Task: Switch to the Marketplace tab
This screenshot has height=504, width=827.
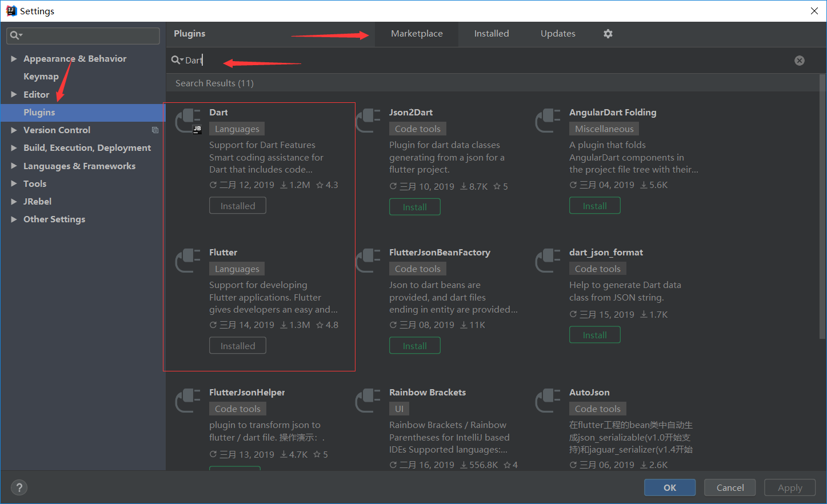Action: [417, 34]
